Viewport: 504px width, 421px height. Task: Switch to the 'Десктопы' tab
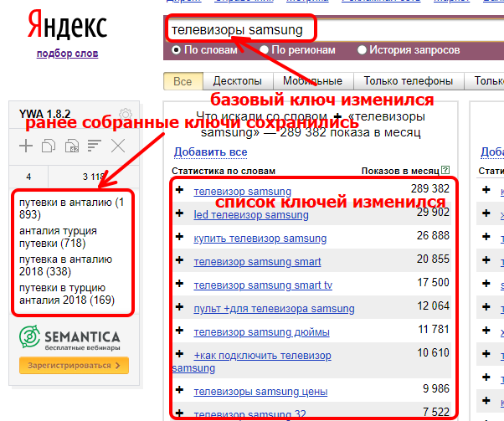pos(238,81)
